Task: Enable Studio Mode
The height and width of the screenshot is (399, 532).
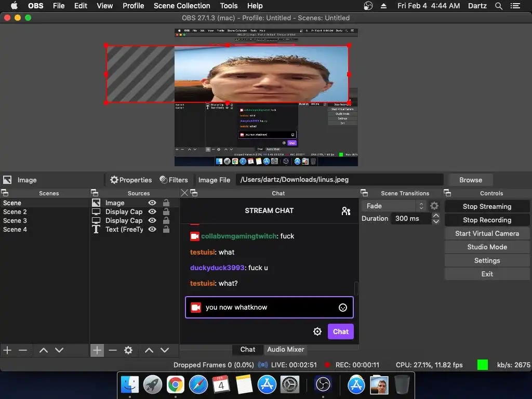Action: tap(487, 247)
